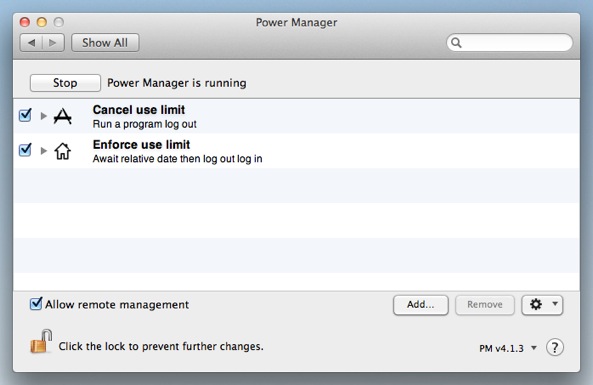The width and height of the screenshot is (593, 385).
Task: Select the Enforce use limit event title
Action: coord(141,144)
